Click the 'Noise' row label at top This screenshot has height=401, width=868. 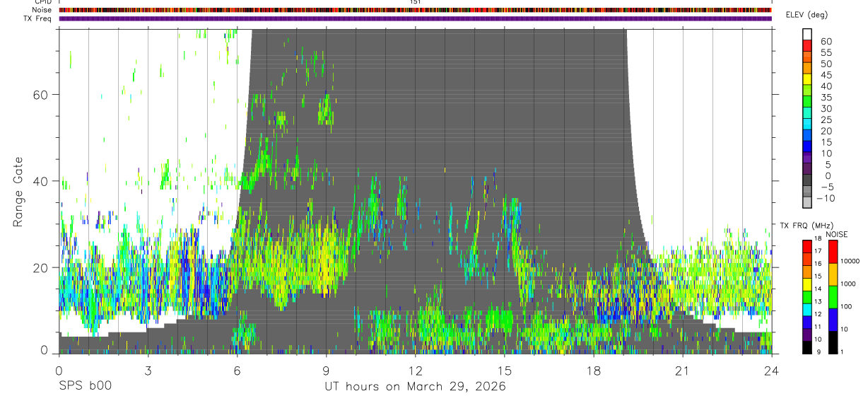[x=42, y=10]
